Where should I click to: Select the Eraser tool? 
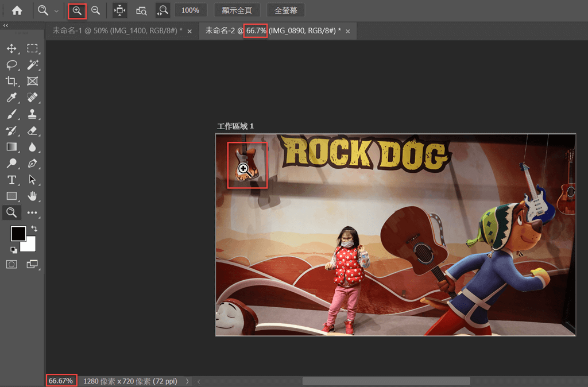32,130
